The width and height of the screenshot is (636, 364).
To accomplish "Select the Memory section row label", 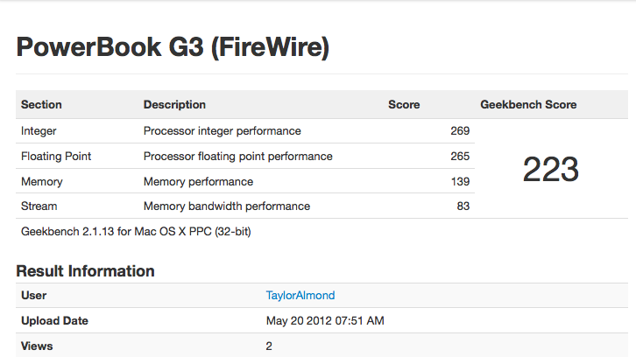I will pyautogui.click(x=42, y=182).
